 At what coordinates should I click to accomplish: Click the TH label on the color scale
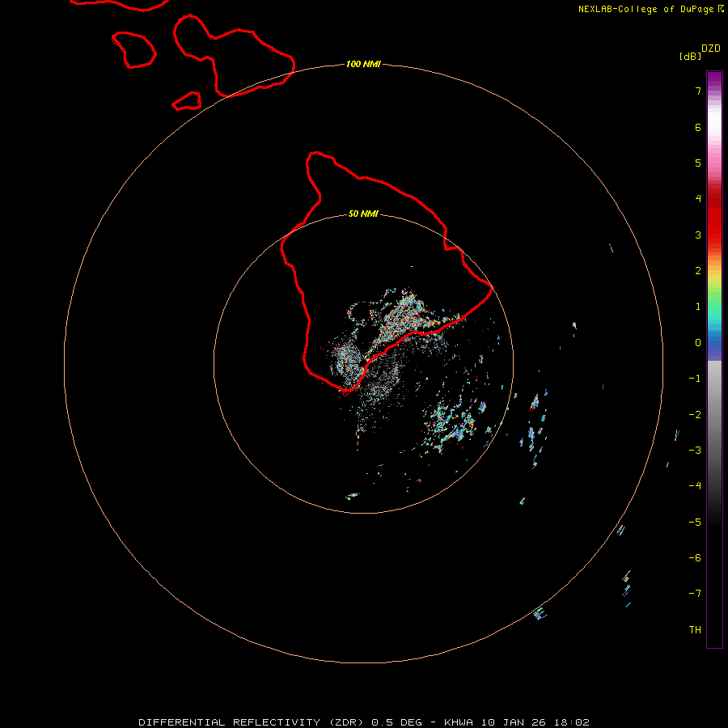click(695, 629)
